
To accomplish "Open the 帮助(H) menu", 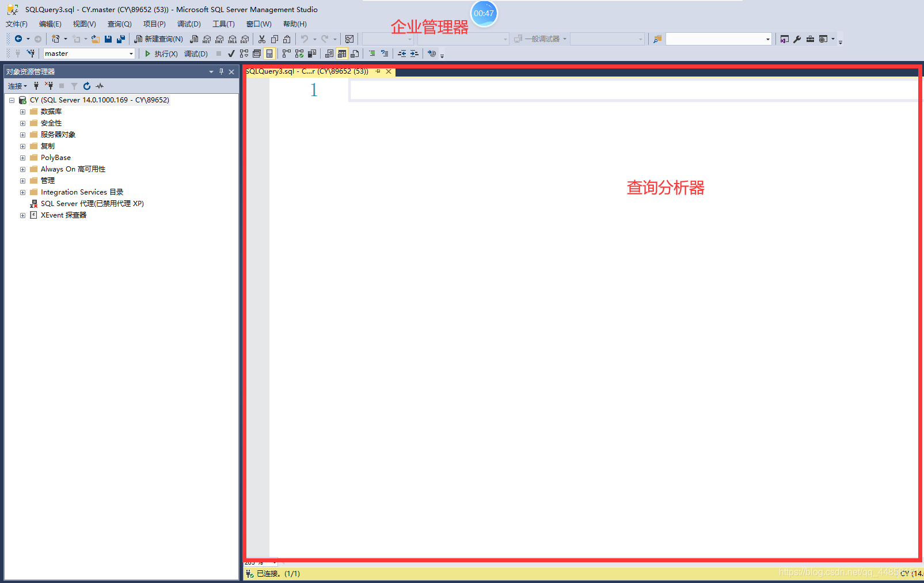I will [295, 24].
